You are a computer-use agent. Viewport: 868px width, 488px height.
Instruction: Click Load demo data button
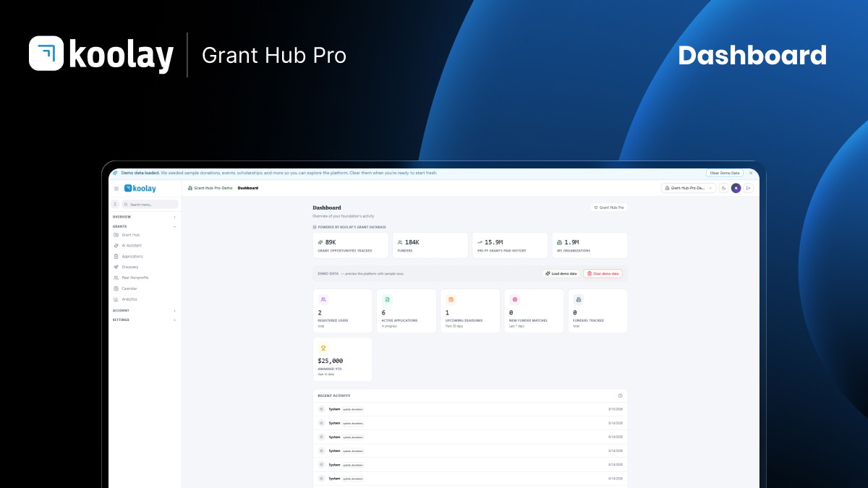click(561, 274)
